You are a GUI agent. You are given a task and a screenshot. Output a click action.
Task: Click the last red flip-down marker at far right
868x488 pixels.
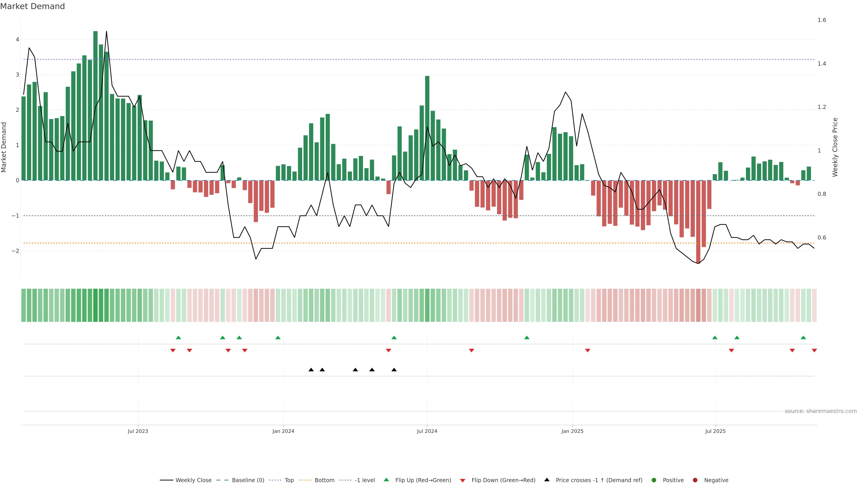pos(814,351)
